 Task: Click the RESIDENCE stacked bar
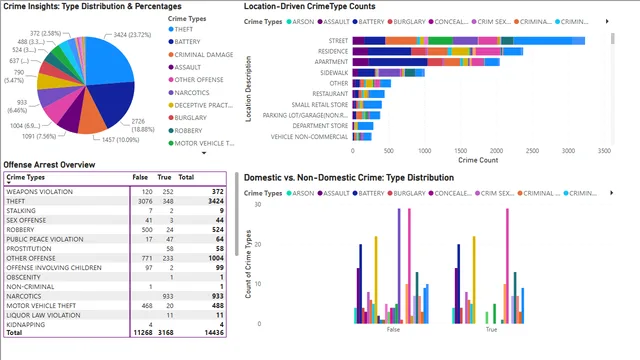point(438,51)
